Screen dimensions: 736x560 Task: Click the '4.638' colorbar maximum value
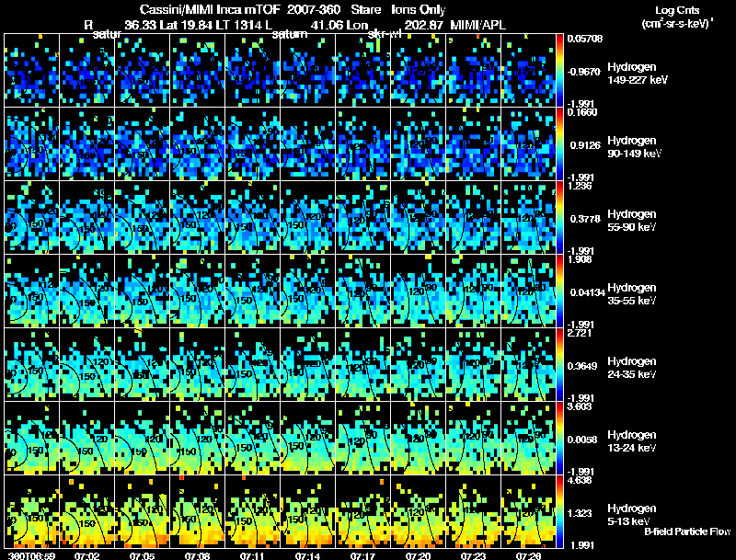[580, 480]
